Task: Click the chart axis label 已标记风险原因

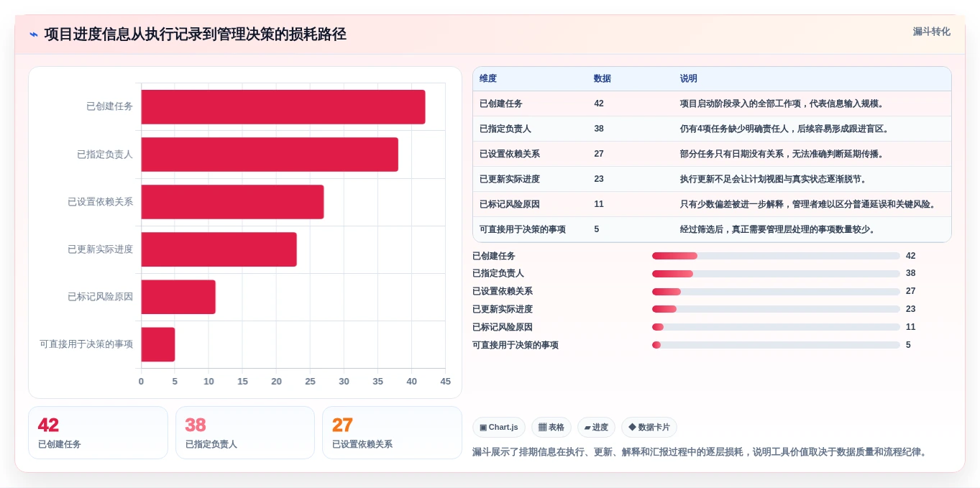Action: coord(100,297)
